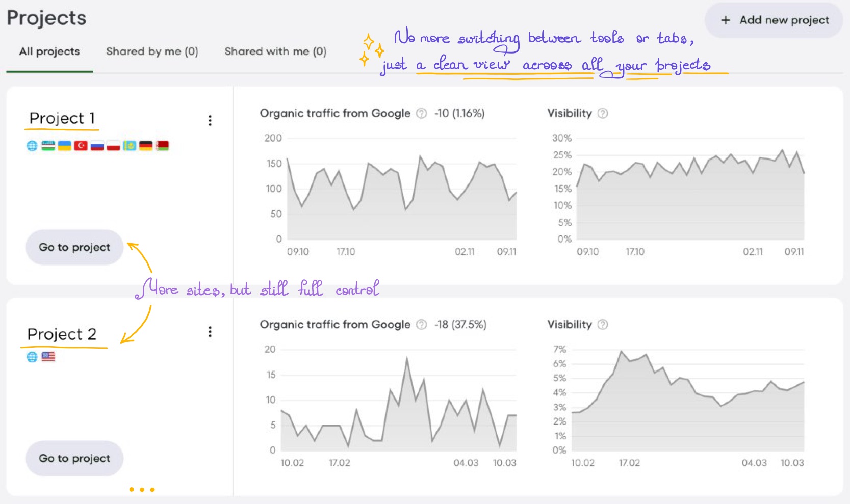The height and width of the screenshot is (504, 850).
Task: Select the Ukraine flag in Project 1
Action: pyautogui.click(x=64, y=146)
